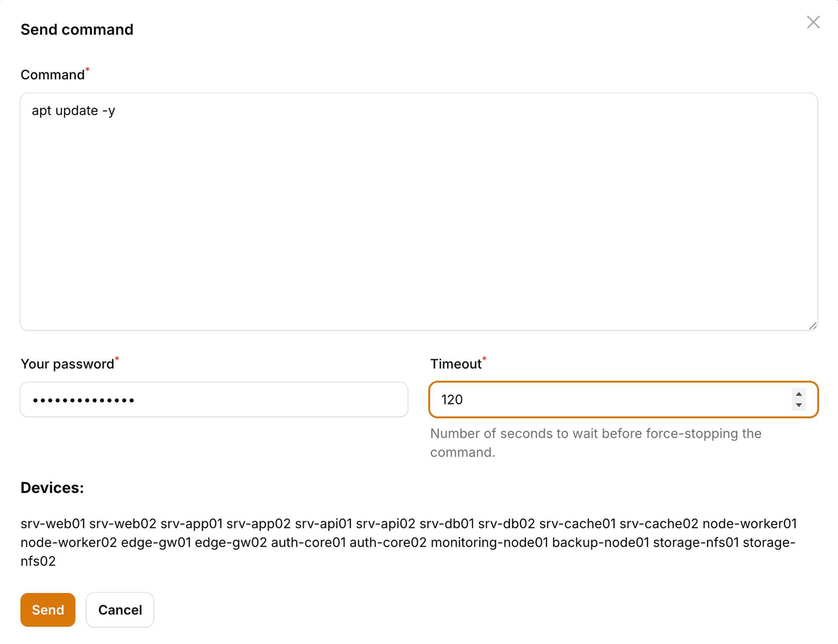Click into the Your password field
Viewport: 838px width, 644px height.
coord(214,399)
